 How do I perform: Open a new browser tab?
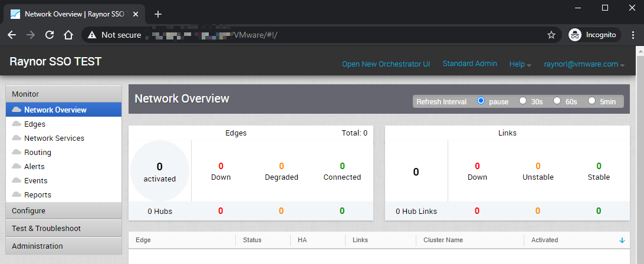(158, 14)
